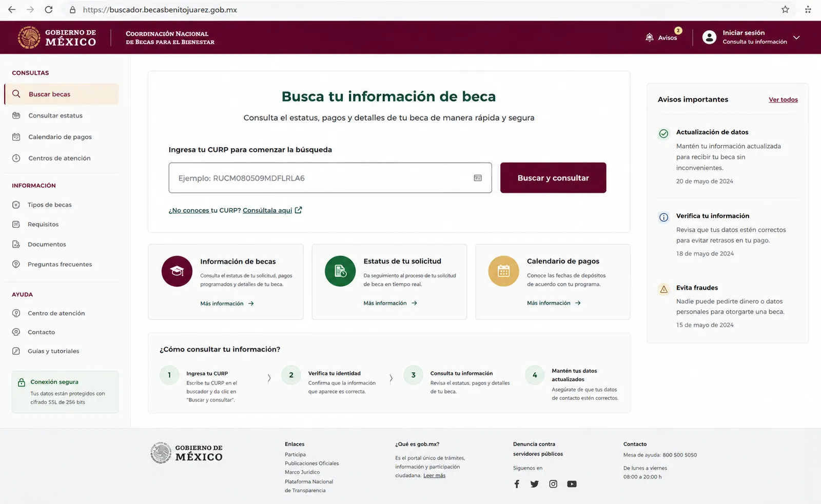This screenshot has width=821, height=504.
Task: Open the Consúltala aquí CURP link
Action: [x=272, y=210]
